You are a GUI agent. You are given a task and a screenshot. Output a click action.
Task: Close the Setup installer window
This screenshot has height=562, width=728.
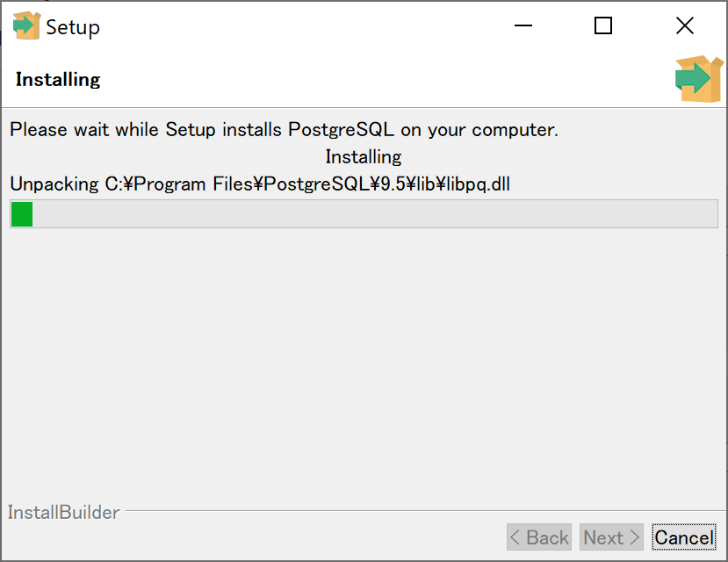point(684,25)
